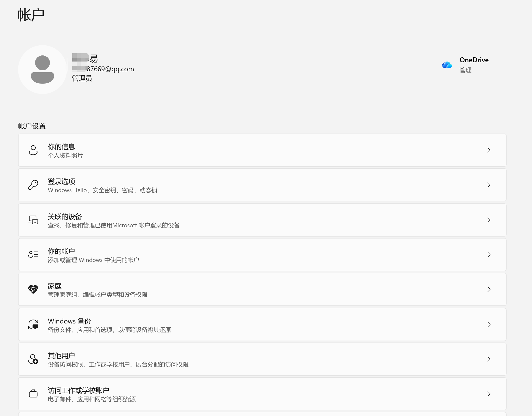
Task: Expand 登录选项 with its chevron arrow
Action: (x=489, y=185)
